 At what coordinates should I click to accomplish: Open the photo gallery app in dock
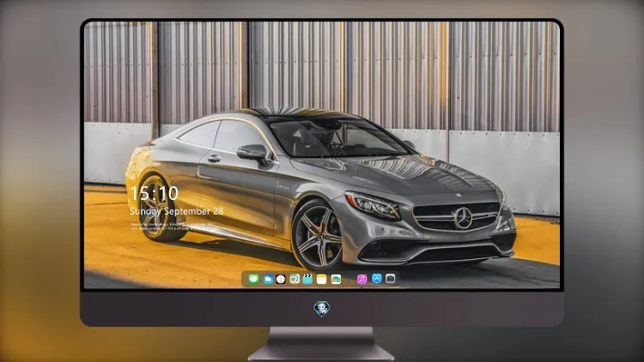[x=336, y=279]
